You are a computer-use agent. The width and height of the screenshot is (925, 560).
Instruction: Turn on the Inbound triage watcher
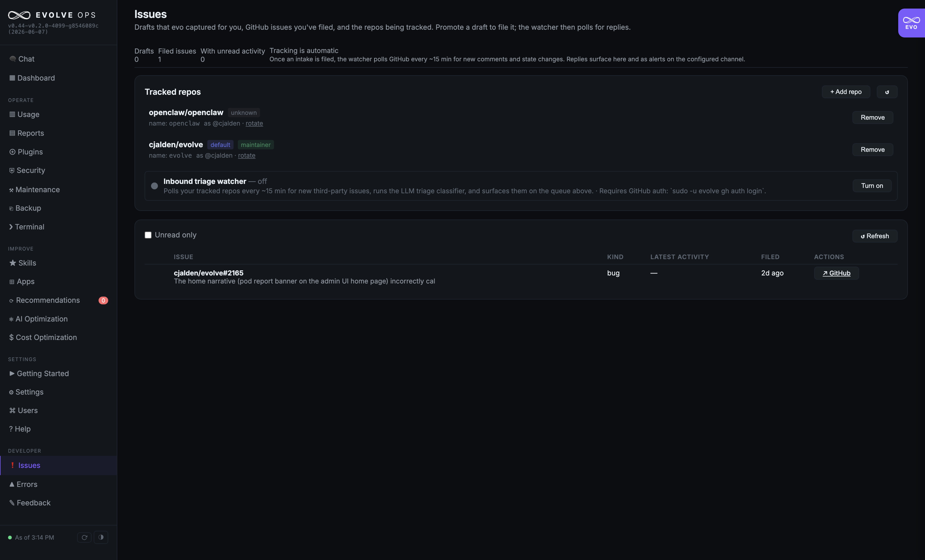[872, 186]
